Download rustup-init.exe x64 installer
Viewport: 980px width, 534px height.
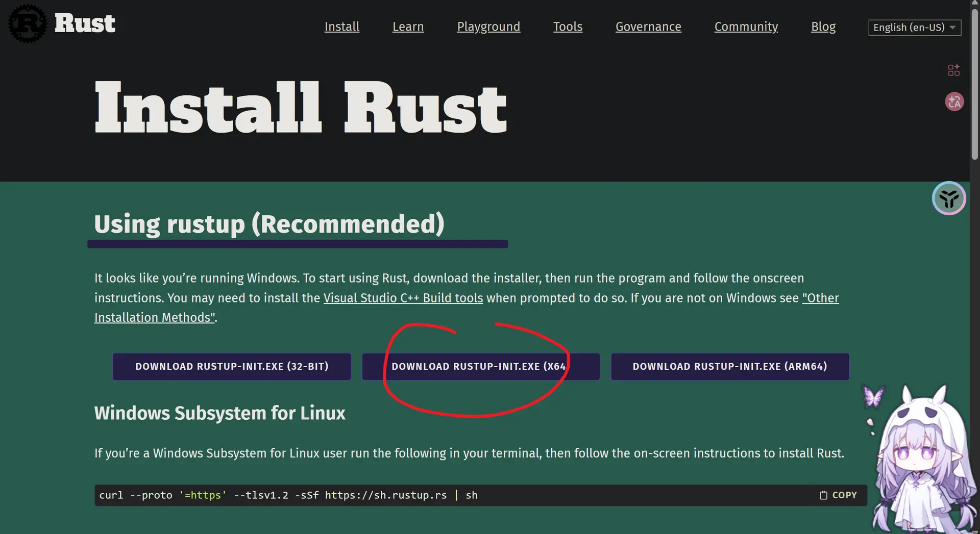tap(481, 367)
